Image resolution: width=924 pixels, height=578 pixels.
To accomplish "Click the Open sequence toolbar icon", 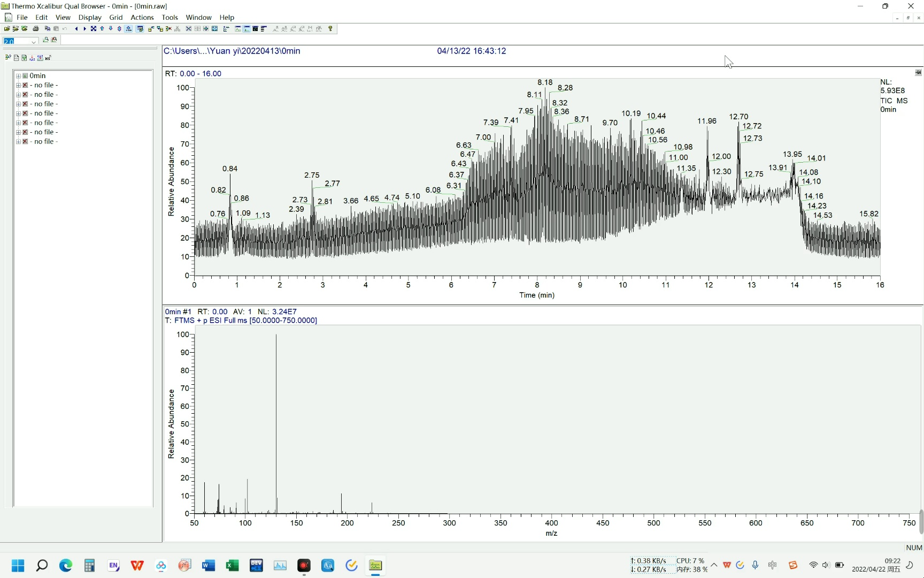I will click(16, 28).
